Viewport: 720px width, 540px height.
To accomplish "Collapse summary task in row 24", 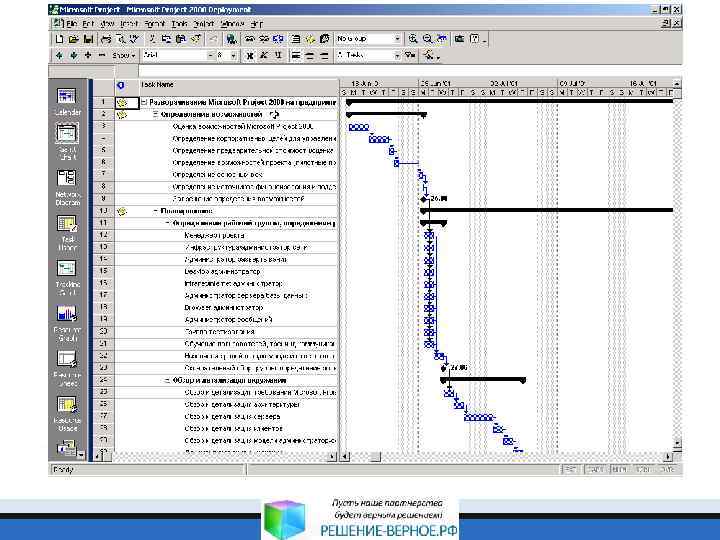I will tap(168, 381).
